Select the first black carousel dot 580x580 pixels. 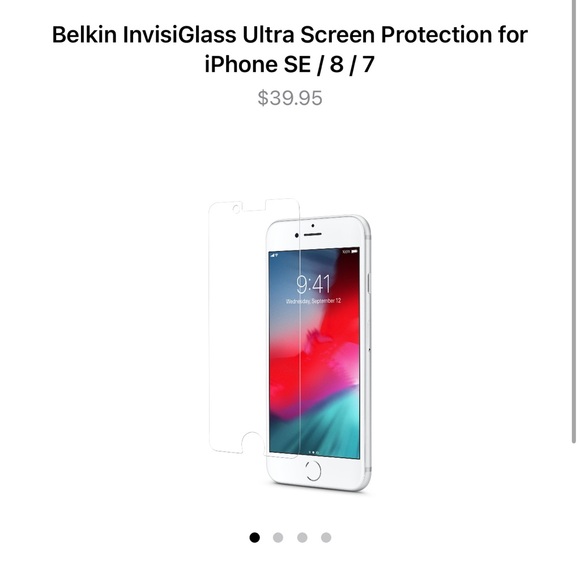[254, 537]
